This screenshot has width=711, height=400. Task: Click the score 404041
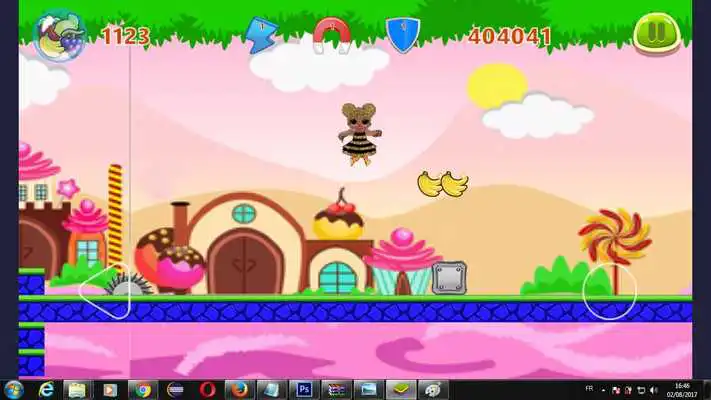(x=510, y=36)
